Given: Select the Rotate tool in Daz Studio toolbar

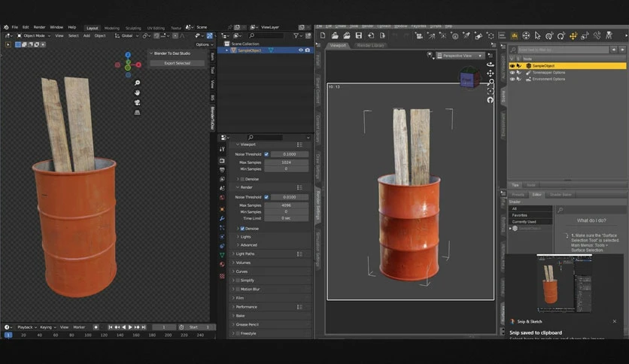Looking at the screenshot, I should (x=561, y=36).
